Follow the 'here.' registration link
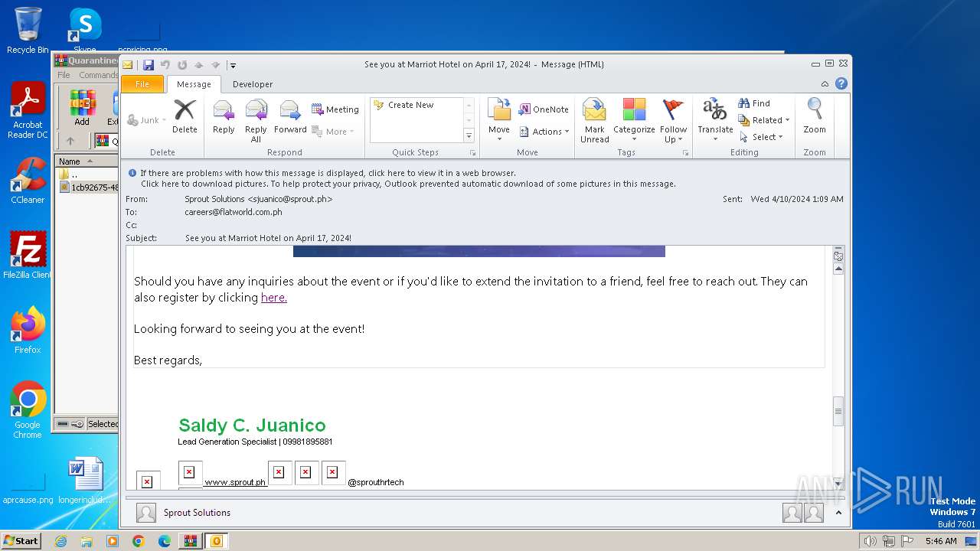 tap(274, 298)
